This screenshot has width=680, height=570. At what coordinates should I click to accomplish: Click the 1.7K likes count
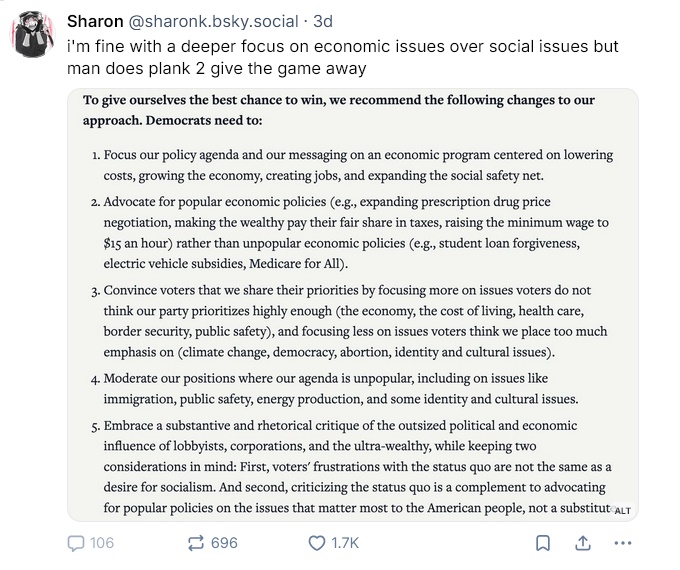(345, 543)
